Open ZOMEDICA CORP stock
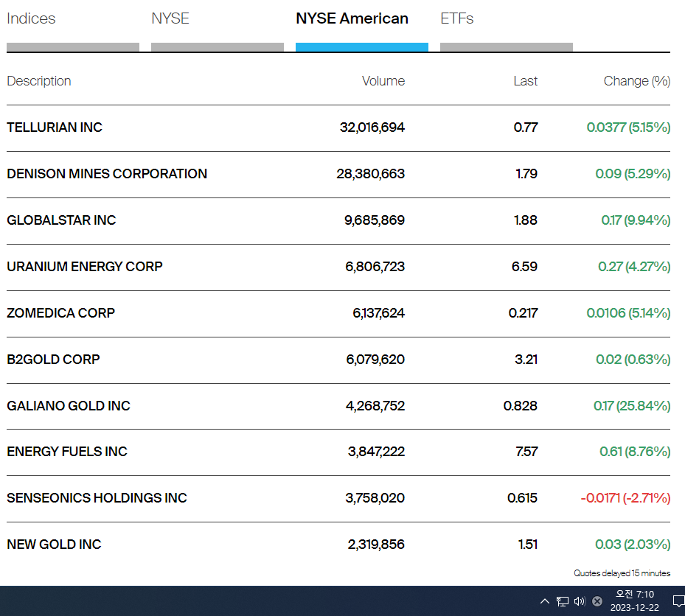Viewport: 685px width, 616px height. pyautogui.click(x=60, y=312)
